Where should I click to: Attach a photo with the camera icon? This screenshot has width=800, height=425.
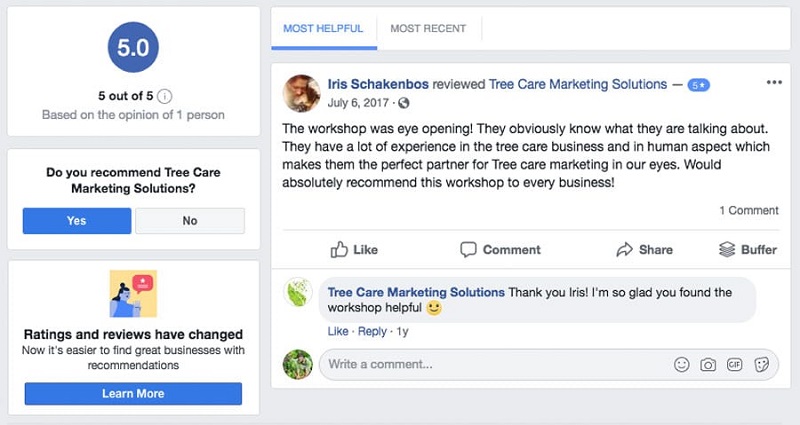[x=708, y=365]
